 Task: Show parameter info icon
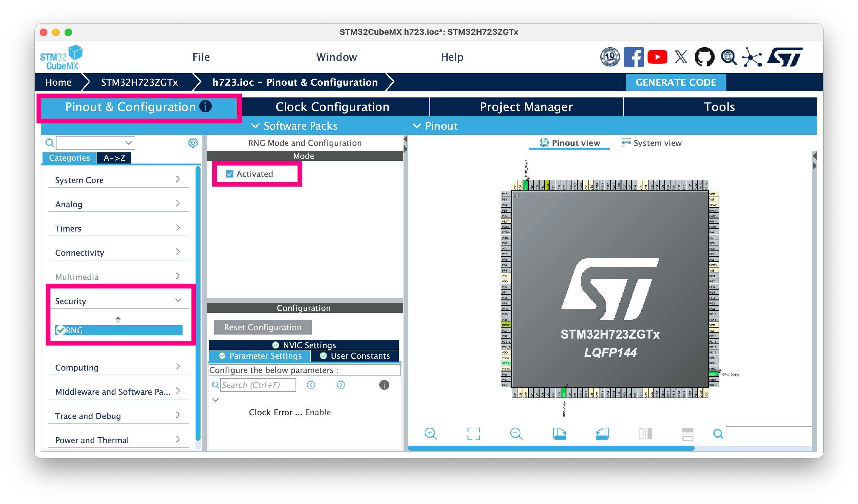[x=384, y=385]
